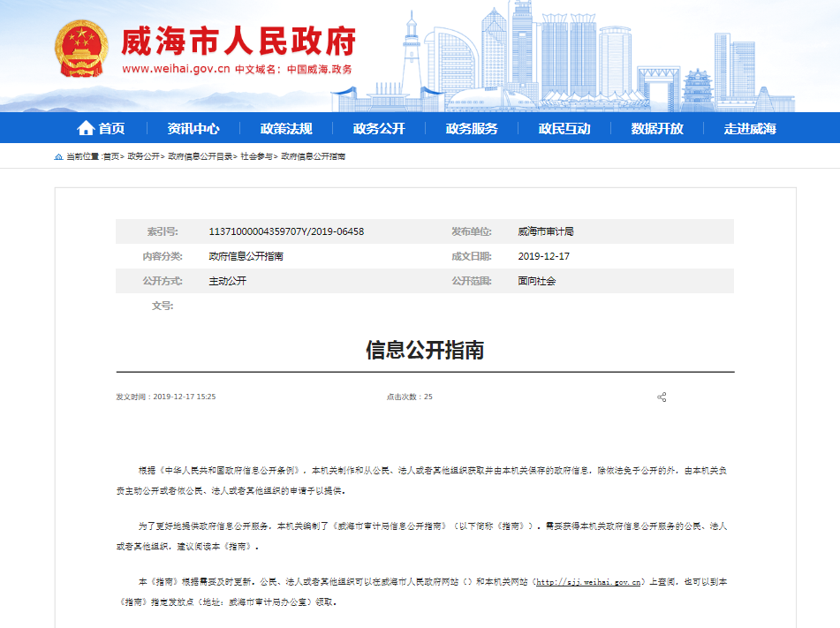Open the 走进威海 menu item
840x628 pixels.
point(750,128)
